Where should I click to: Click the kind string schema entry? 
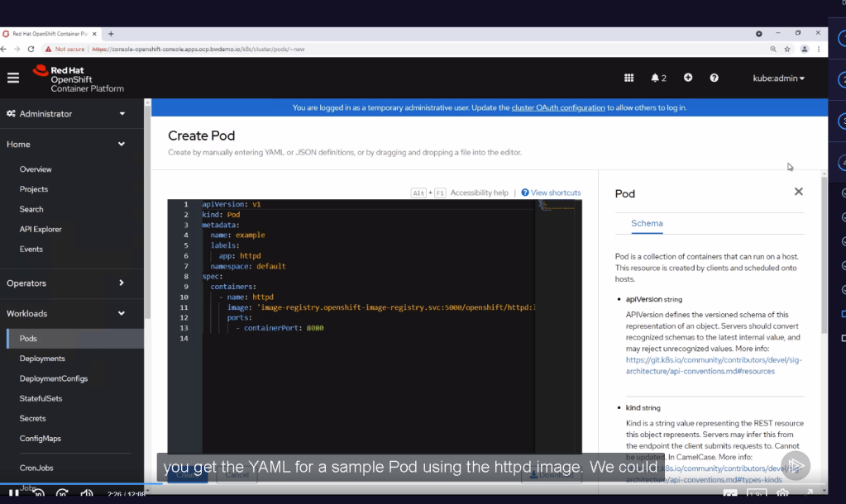643,408
